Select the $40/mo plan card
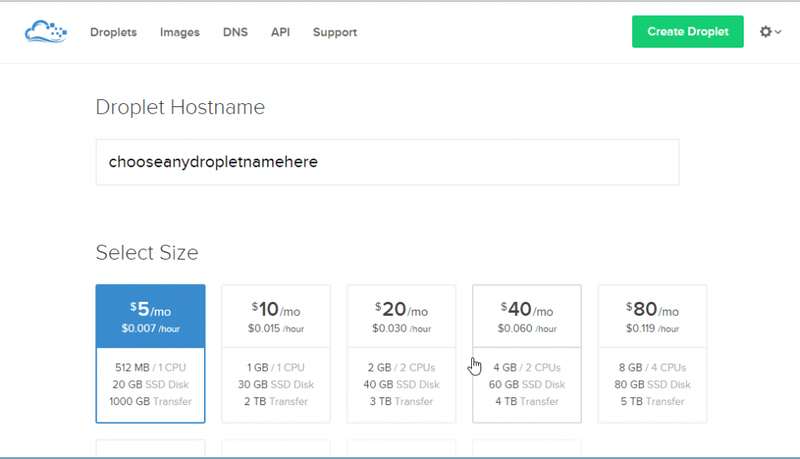This screenshot has width=800, height=459. coord(527,353)
